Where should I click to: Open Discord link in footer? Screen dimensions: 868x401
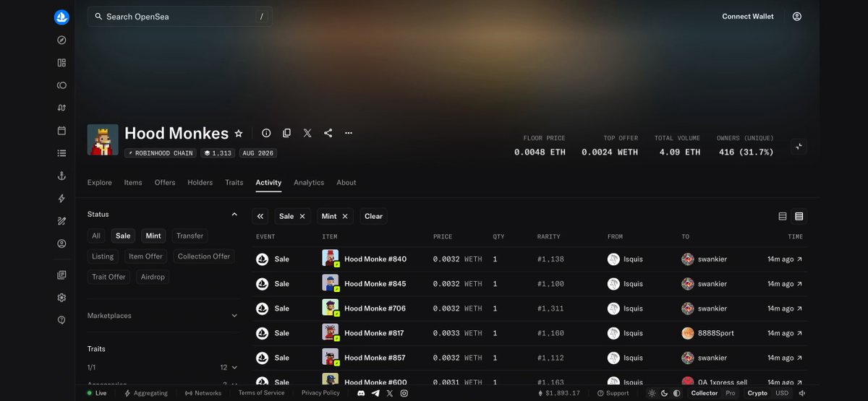point(361,393)
